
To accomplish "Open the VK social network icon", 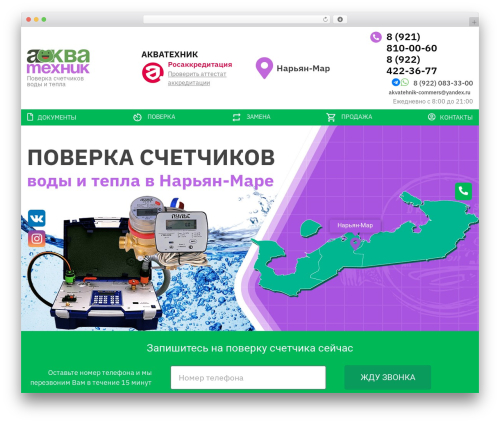I will coord(37,218).
